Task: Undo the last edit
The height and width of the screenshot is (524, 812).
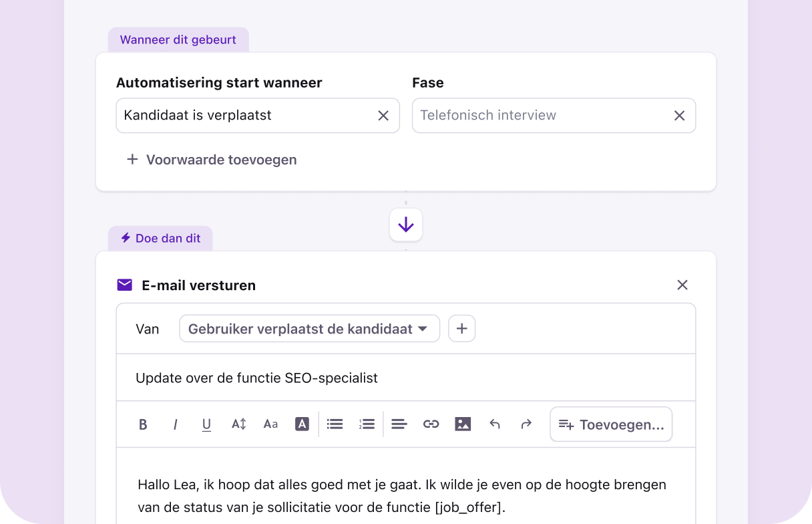Action: [x=495, y=424]
